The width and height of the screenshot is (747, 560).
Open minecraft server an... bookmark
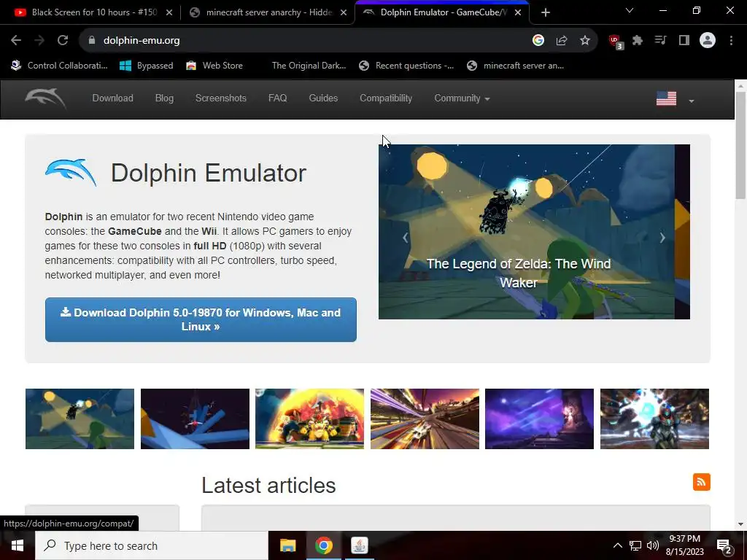coord(516,66)
